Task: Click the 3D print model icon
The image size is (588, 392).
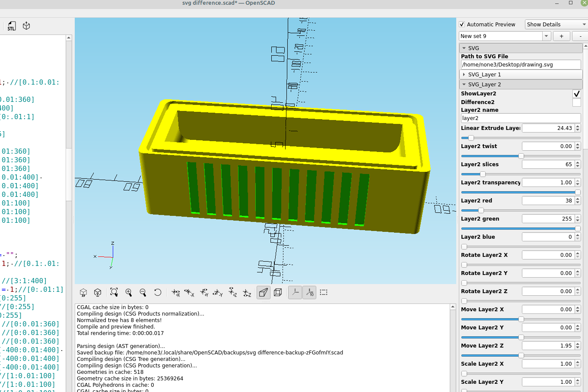Action: 26,26
